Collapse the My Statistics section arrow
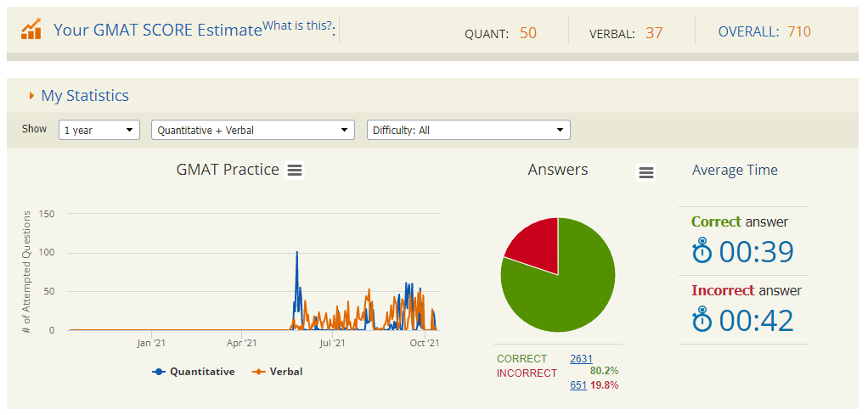The height and width of the screenshot is (415, 868). [x=31, y=96]
